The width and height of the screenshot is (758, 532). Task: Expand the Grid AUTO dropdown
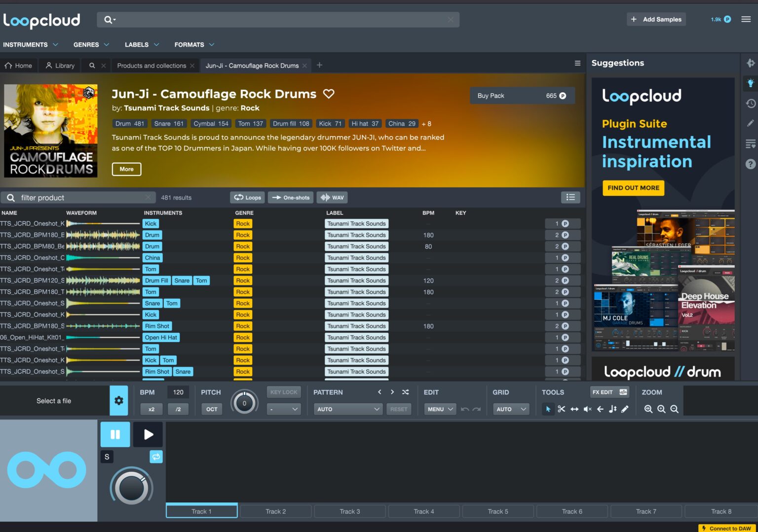(x=511, y=409)
